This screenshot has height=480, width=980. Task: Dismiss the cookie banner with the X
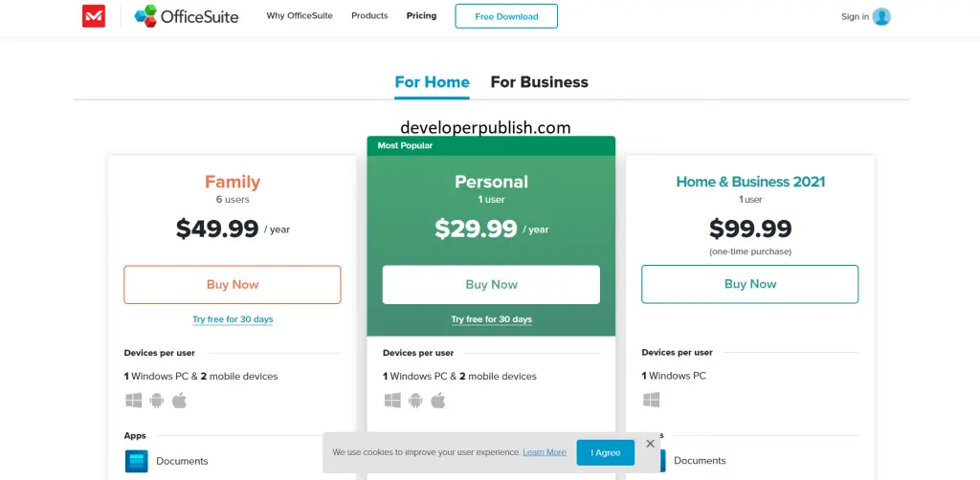[x=650, y=443]
